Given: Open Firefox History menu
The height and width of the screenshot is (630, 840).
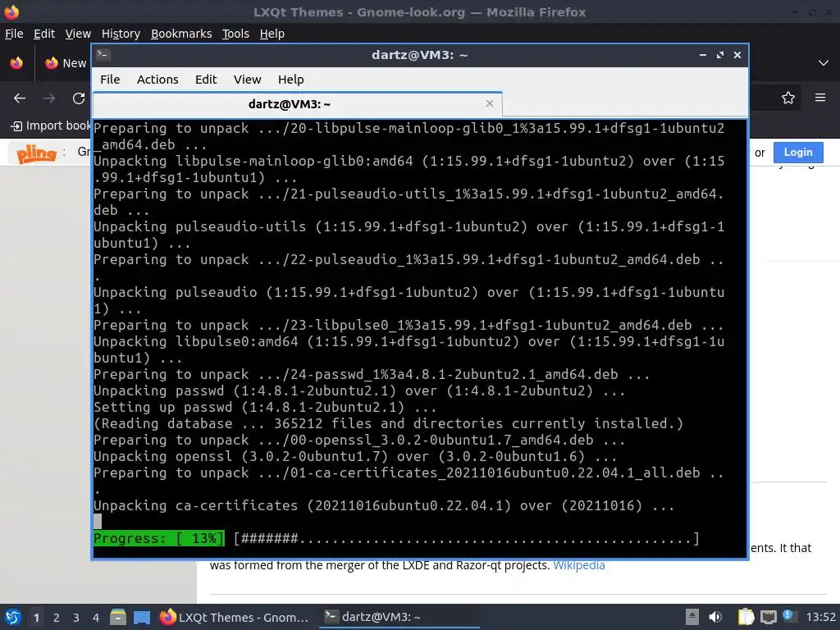Looking at the screenshot, I should [x=121, y=34].
